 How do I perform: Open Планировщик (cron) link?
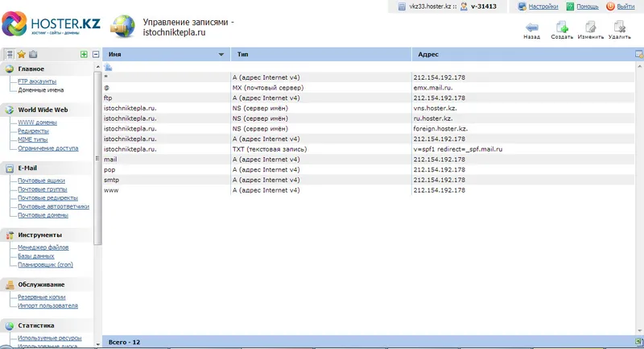coord(45,264)
